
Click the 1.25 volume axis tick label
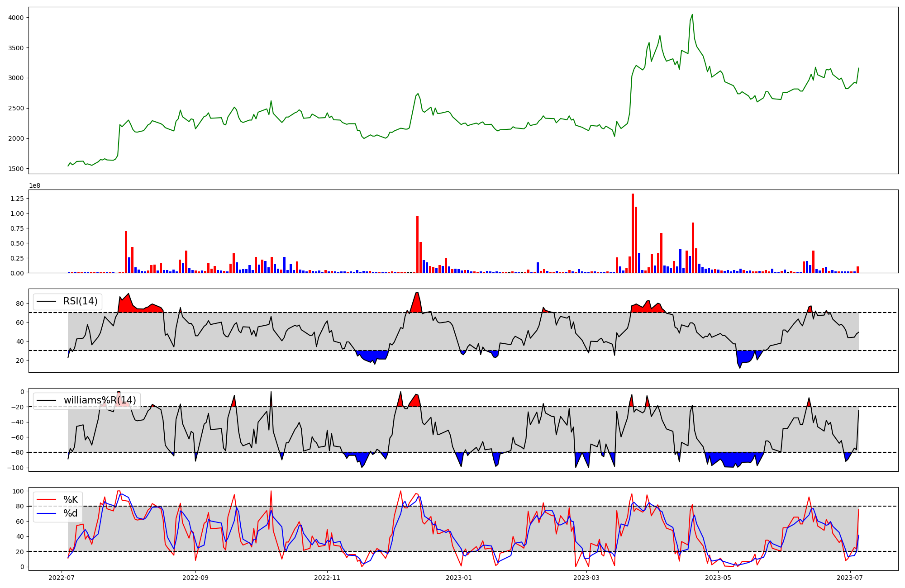[17, 199]
